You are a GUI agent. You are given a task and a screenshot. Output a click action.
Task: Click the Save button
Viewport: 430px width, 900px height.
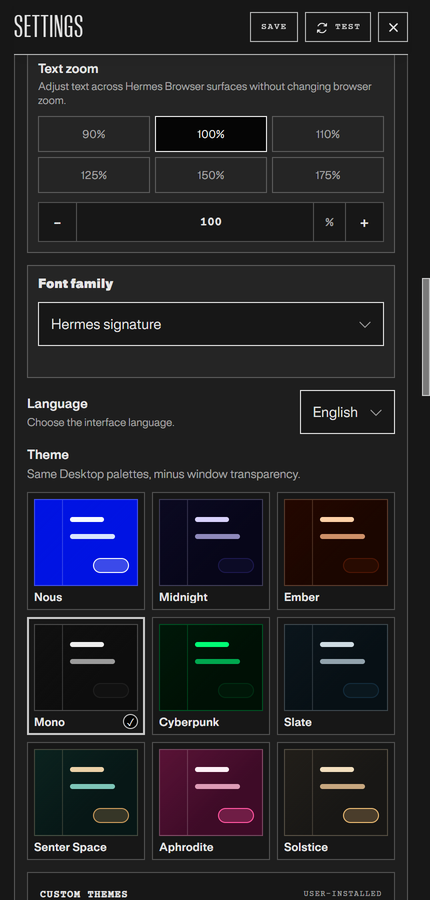[x=274, y=27]
